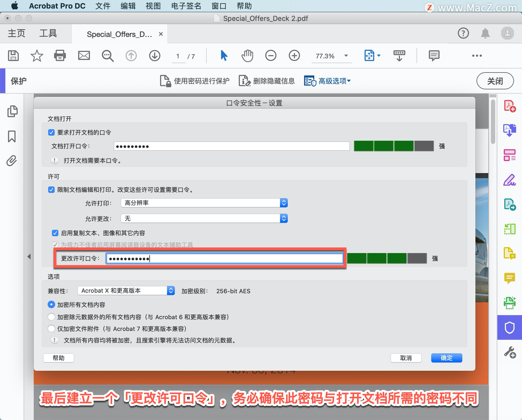
Task: Click the 文档打开口令 password field
Action: tap(232, 146)
